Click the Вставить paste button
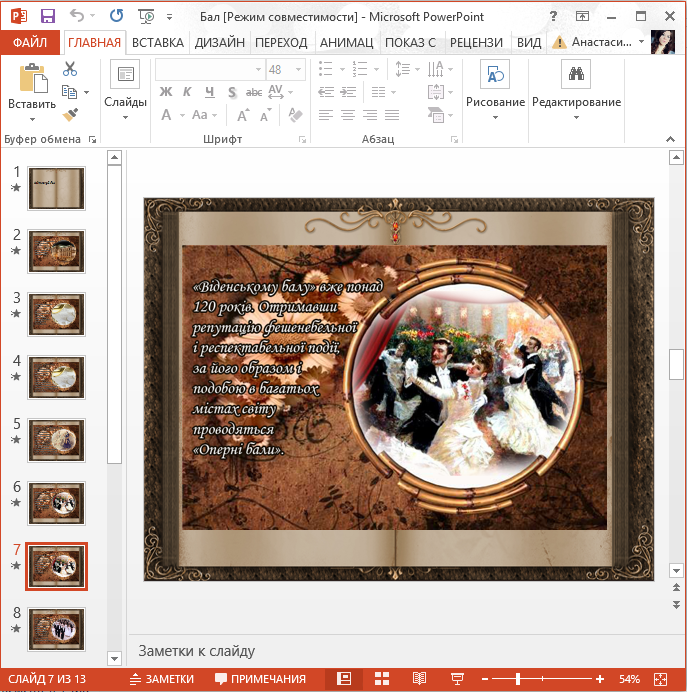Screen dimensions: 687x692 [x=32, y=92]
